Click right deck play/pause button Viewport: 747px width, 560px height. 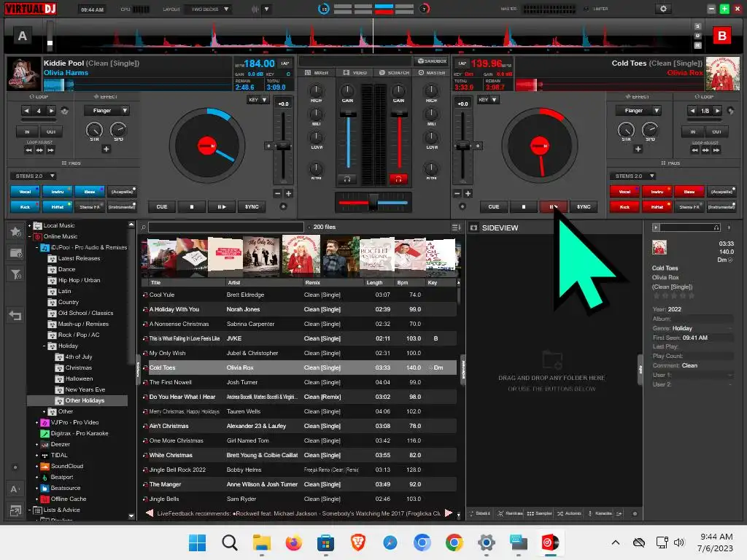(x=553, y=206)
